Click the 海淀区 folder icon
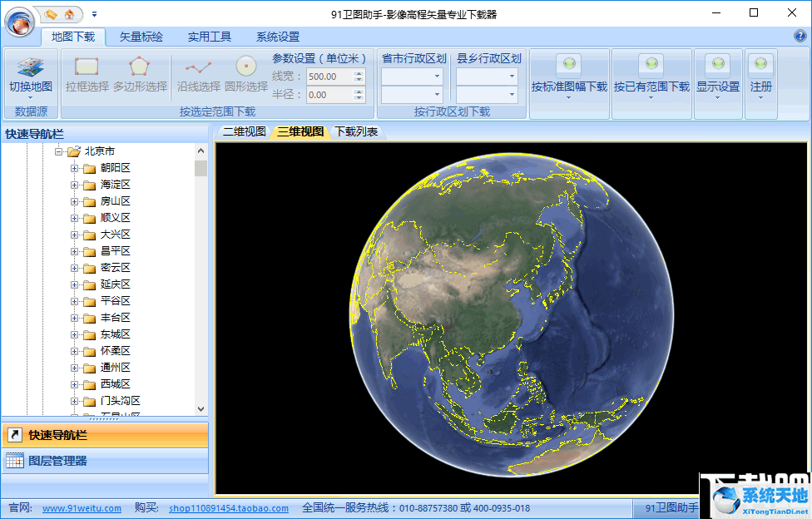 tap(90, 185)
